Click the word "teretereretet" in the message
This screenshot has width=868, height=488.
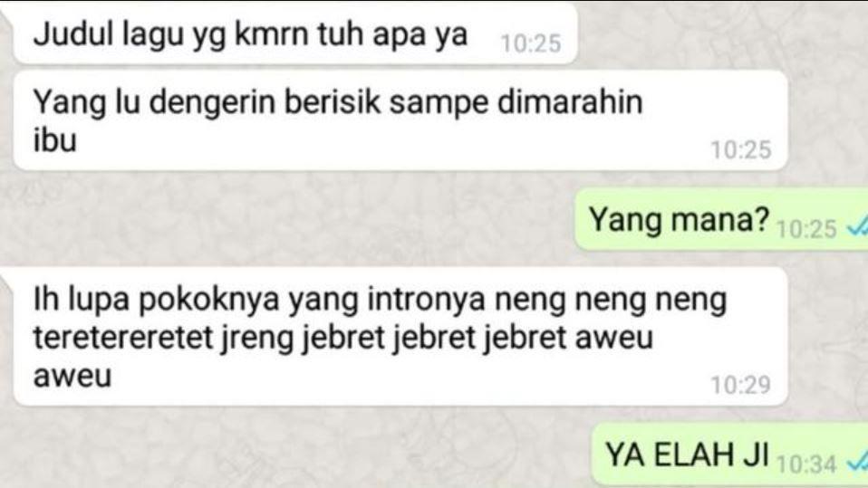123,338
